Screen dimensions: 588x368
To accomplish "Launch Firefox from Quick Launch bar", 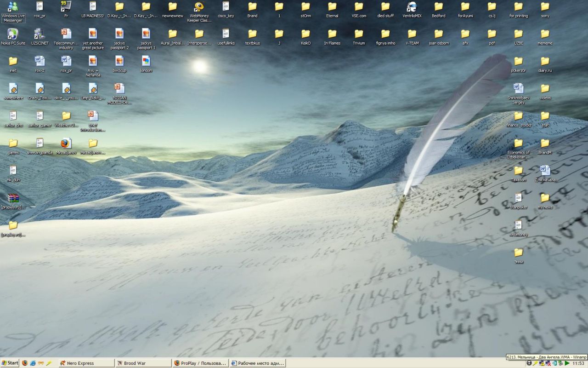I will (x=25, y=363).
